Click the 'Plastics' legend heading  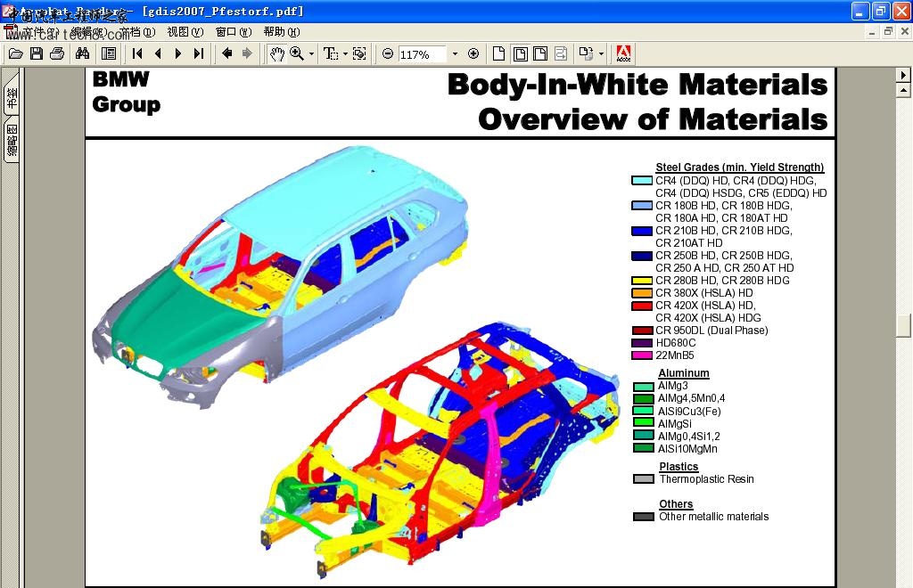679,467
